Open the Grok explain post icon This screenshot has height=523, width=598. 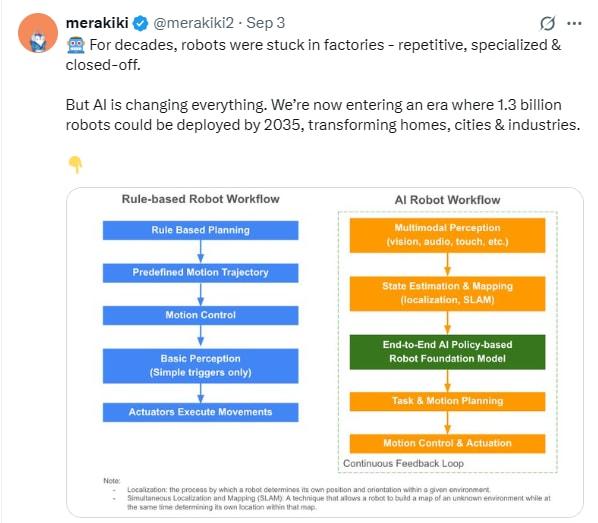pos(547,24)
